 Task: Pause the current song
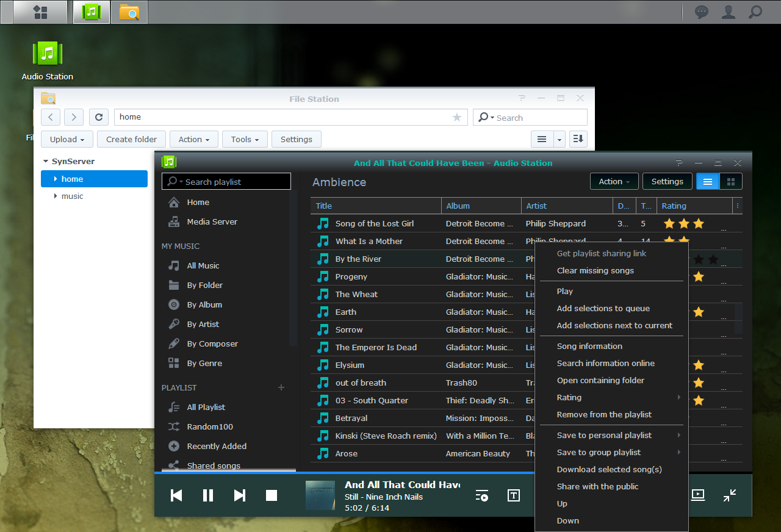[208, 495]
